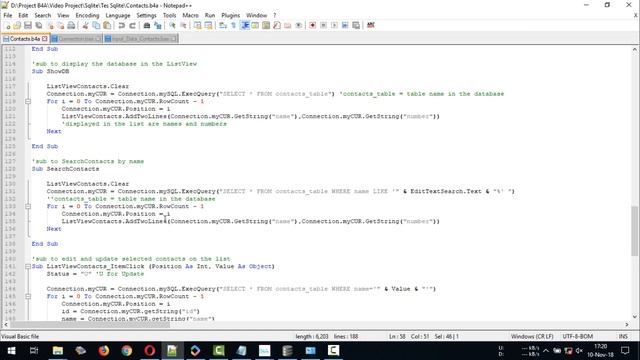
Task: Click the Copy toolbar icon
Action: pos(96,25)
